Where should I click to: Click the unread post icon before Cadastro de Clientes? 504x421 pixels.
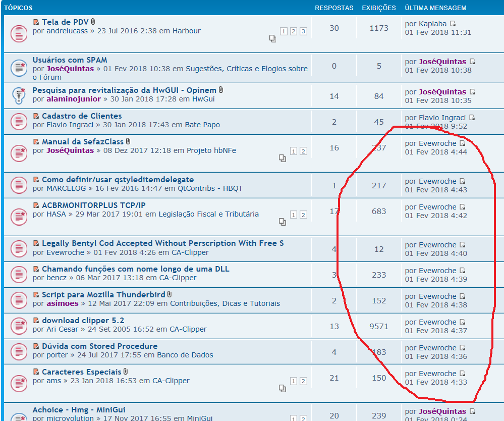point(36,116)
